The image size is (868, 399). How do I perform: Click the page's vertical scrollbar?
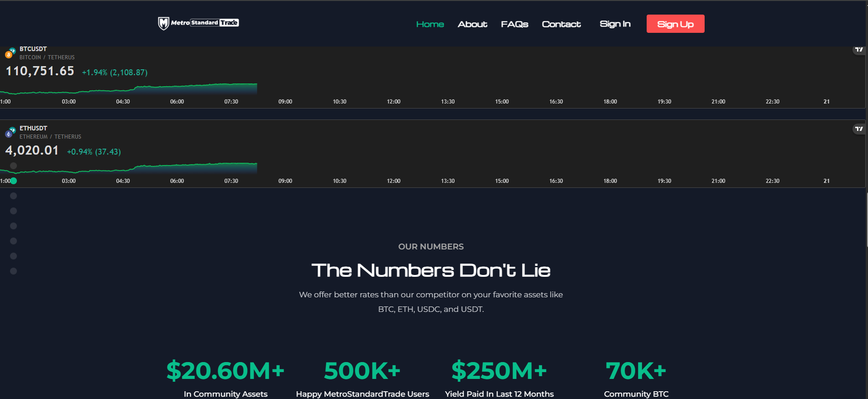[x=866, y=219]
